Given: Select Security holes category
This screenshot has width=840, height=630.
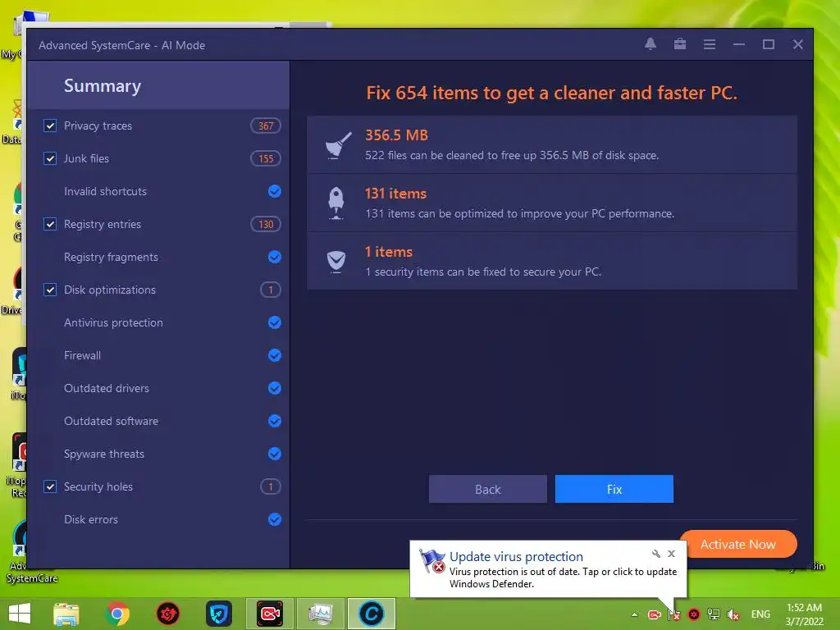Looking at the screenshot, I should point(98,486).
